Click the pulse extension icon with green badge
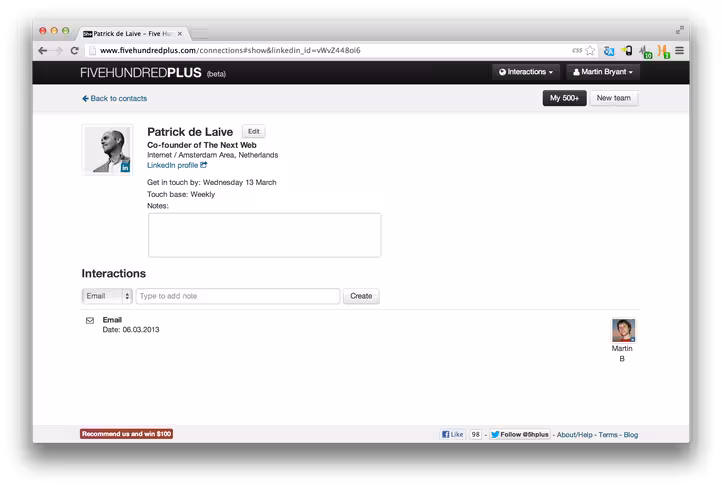This screenshot has height=488, width=722. [646, 52]
